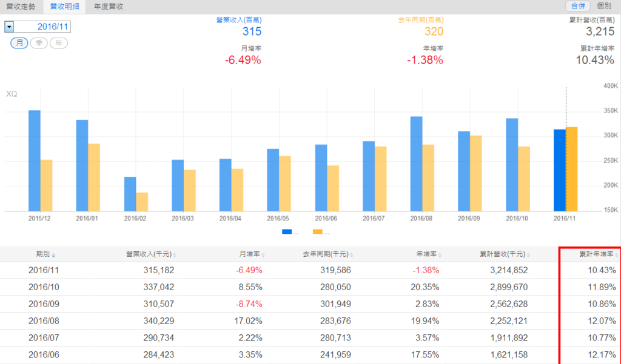621x364 pixels.
Task: Sort by 月增率 using its arrow icon
Action: coord(263,255)
